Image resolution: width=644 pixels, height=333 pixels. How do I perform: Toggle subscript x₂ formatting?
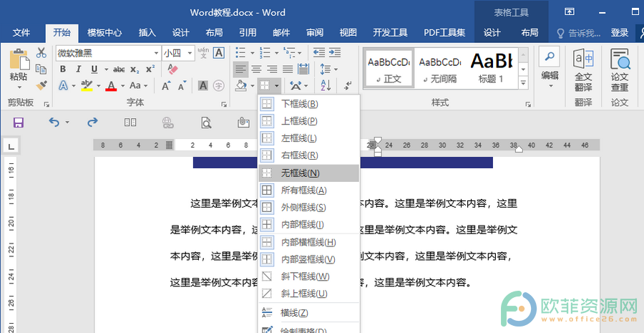135,69
